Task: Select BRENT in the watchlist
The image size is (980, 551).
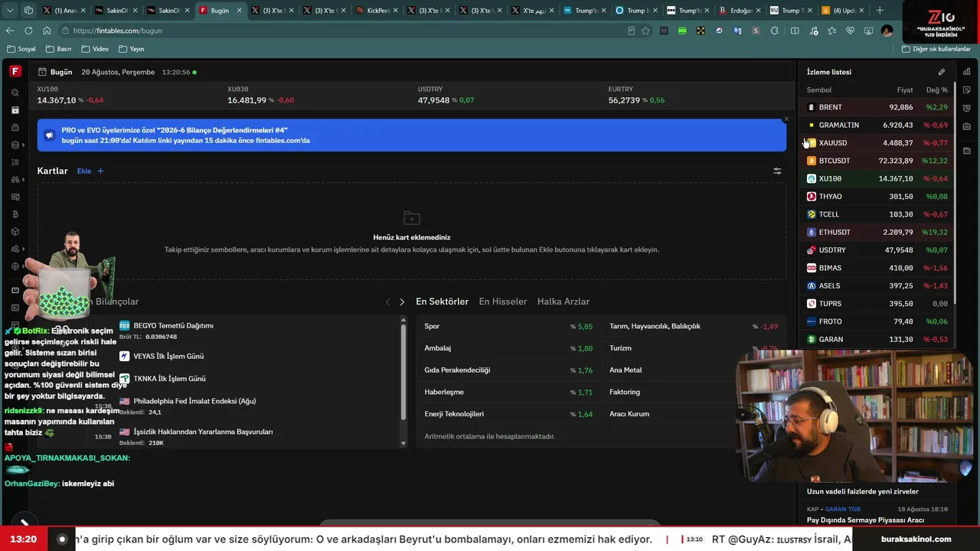Action: point(877,108)
